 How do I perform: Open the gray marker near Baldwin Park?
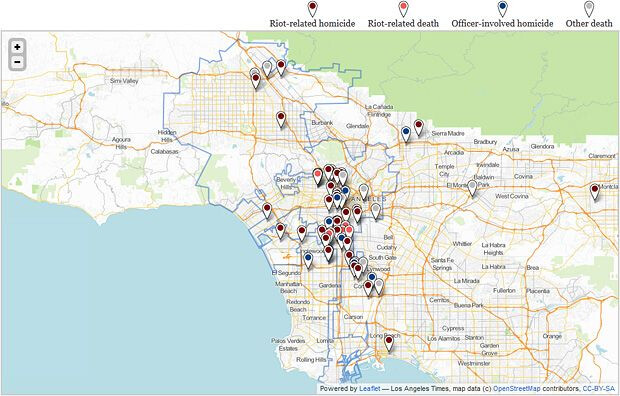(472, 188)
